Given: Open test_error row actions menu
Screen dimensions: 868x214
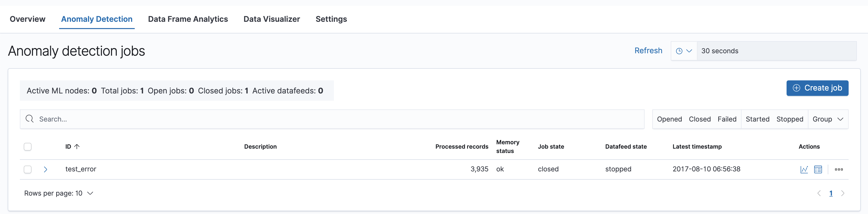Looking at the screenshot, I should [839, 169].
